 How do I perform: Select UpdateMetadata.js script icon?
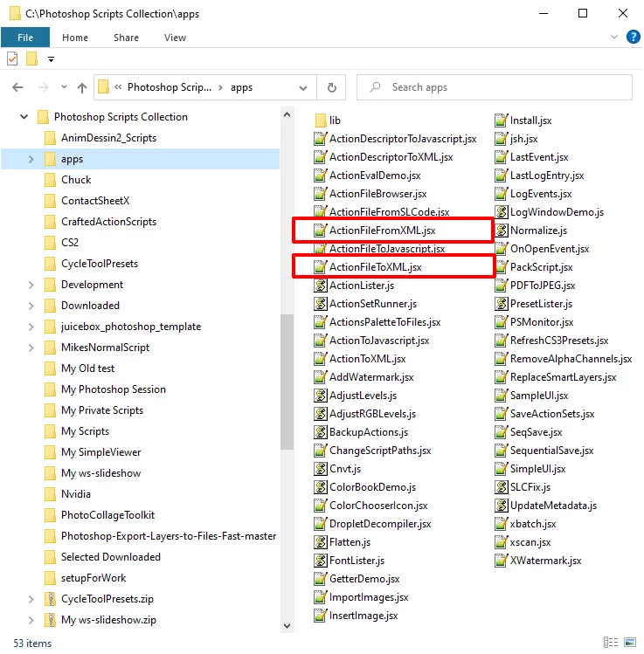501,506
